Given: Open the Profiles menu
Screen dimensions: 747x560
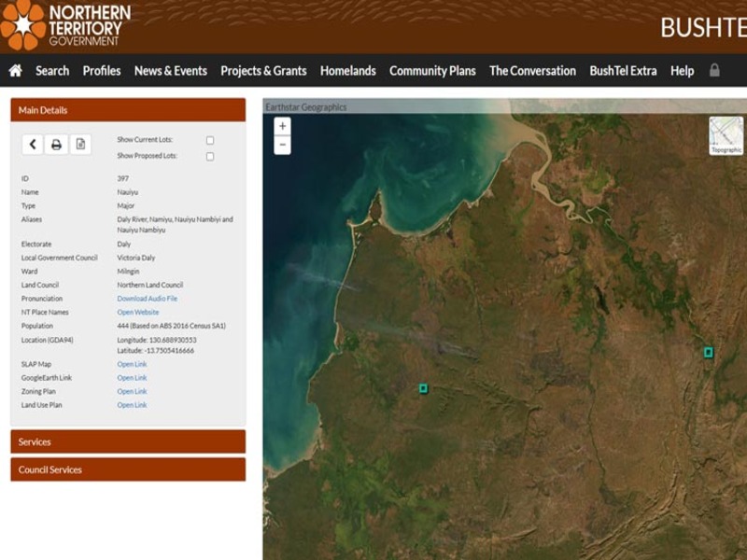Looking at the screenshot, I should coord(101,71).
